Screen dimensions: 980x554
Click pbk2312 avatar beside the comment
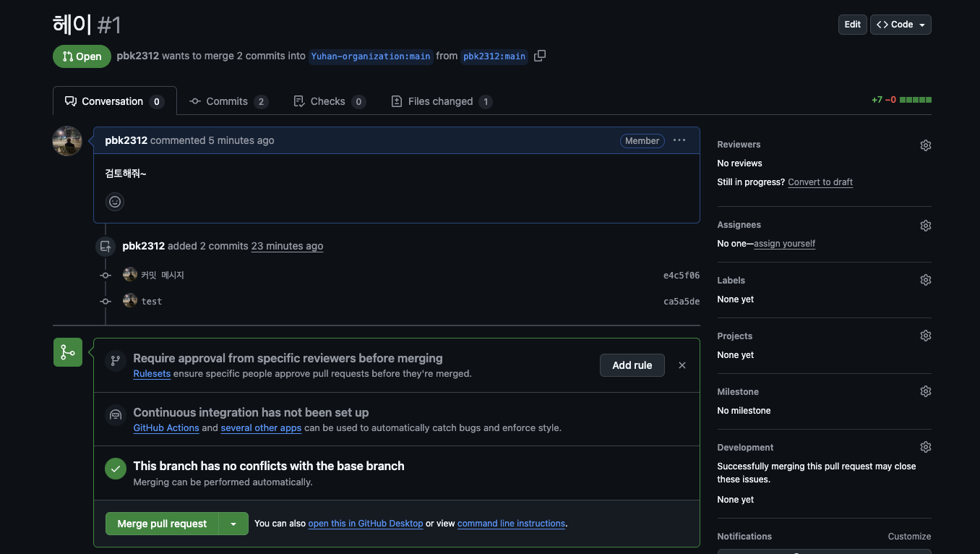coord(67,141)
